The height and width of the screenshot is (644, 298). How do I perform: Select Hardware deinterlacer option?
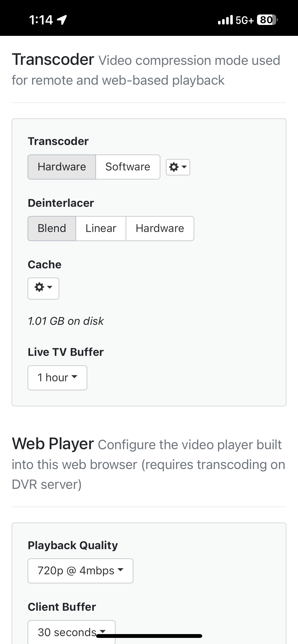[x=160, y=228]
